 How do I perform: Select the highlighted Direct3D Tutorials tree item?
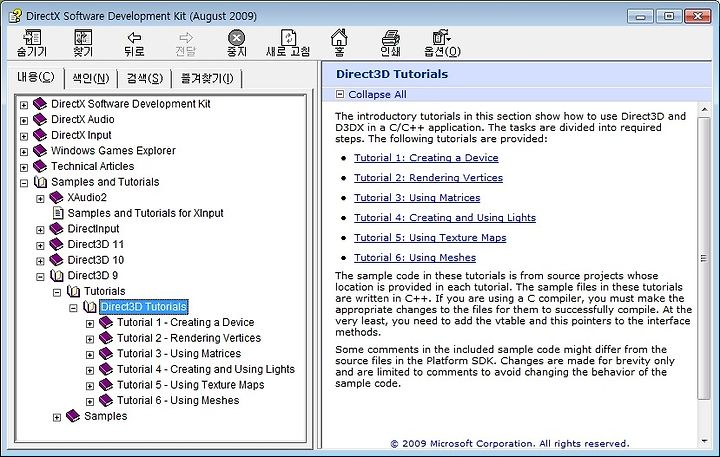pos(144,307)
